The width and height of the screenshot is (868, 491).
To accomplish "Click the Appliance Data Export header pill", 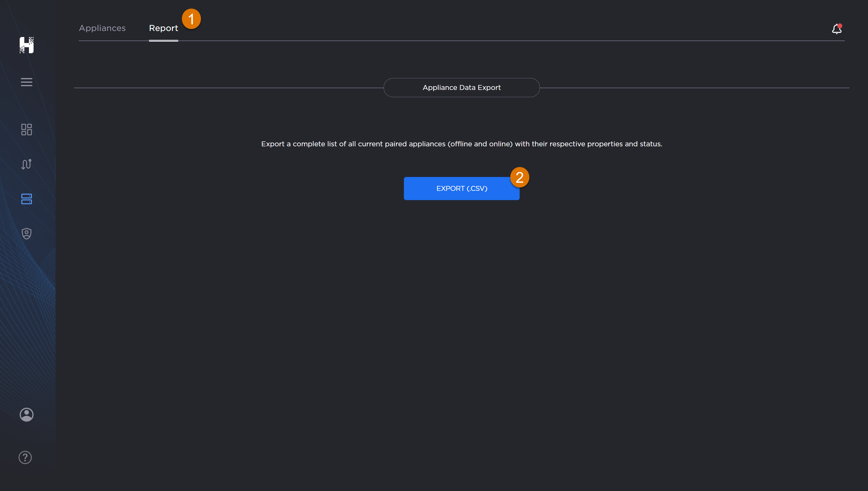I will pos(461,88).
